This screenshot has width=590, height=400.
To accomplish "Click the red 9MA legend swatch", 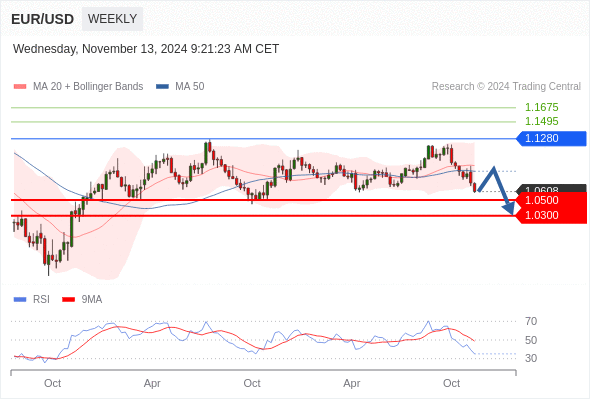I will 68,300.
